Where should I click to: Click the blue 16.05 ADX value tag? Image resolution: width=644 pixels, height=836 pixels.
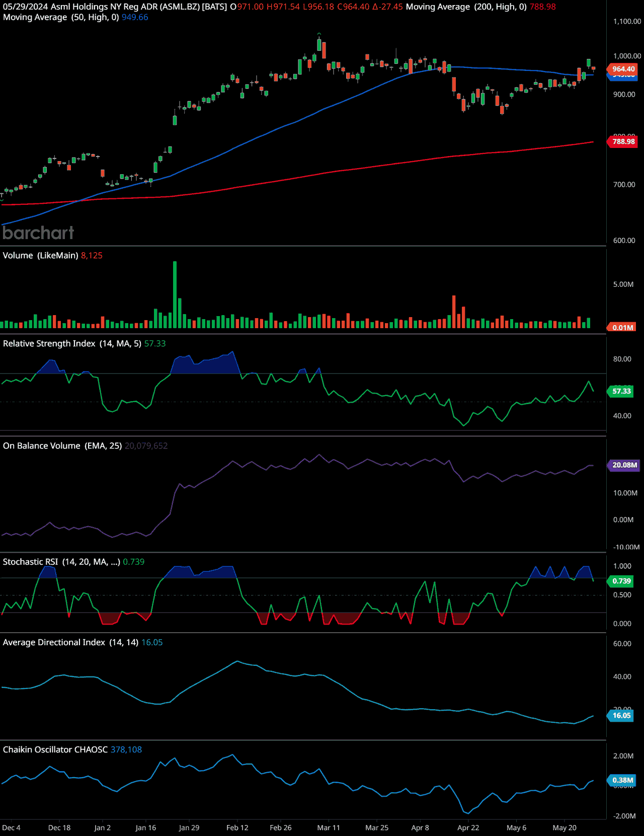point(621,715)
